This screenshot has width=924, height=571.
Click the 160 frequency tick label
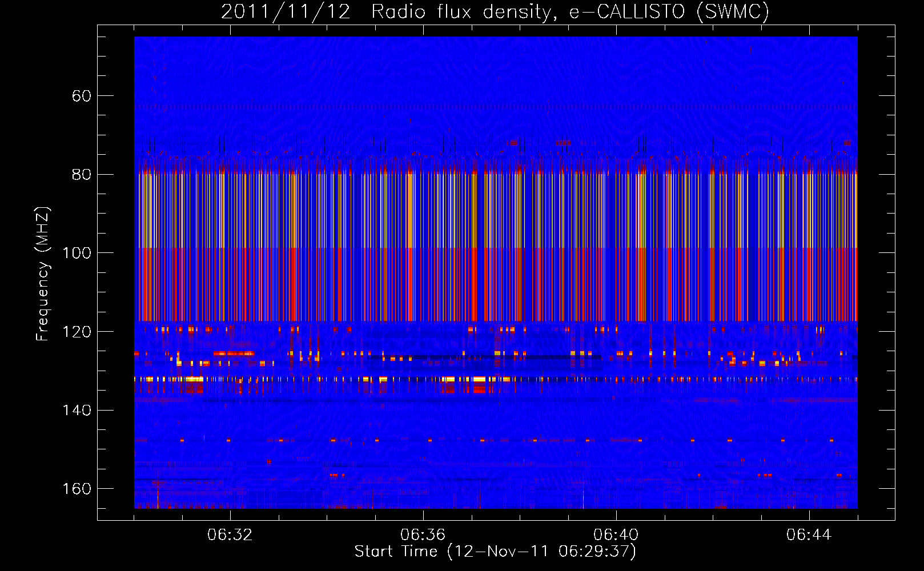point(77,489)
